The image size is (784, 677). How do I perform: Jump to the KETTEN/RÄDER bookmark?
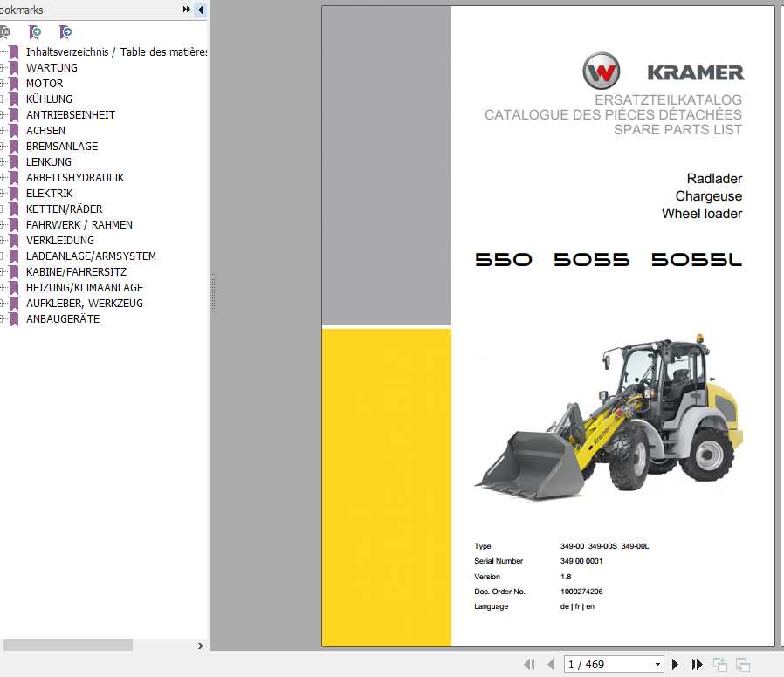[64, 209]
